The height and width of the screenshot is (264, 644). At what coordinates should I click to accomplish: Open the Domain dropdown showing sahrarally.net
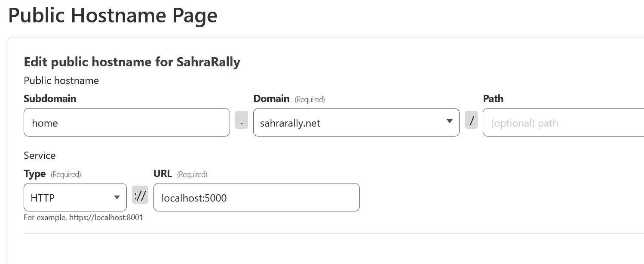coord(348,123)
